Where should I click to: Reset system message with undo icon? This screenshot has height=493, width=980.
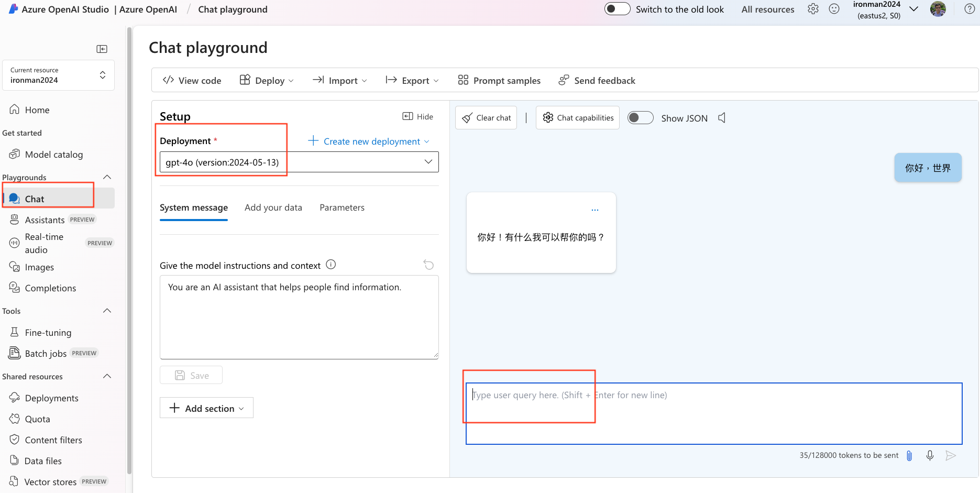click(x=428, y=265)
